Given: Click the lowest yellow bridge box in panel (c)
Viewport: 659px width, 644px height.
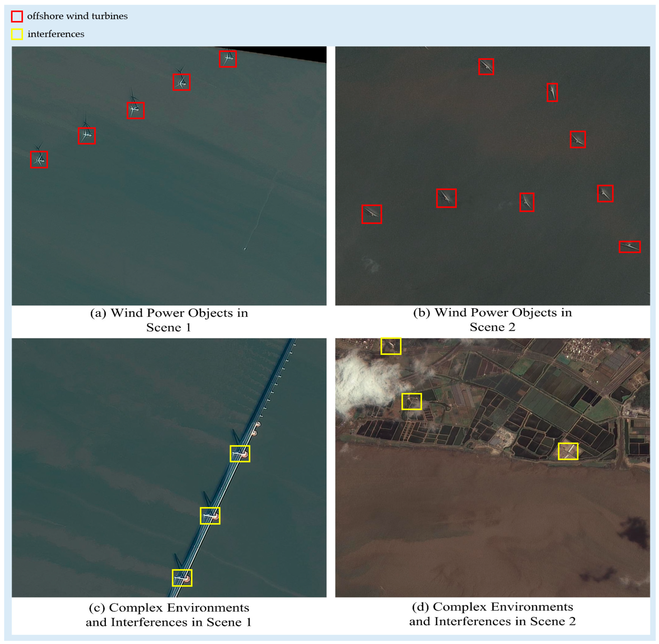Looking at the screenshot, I should (x=182, y=578).
